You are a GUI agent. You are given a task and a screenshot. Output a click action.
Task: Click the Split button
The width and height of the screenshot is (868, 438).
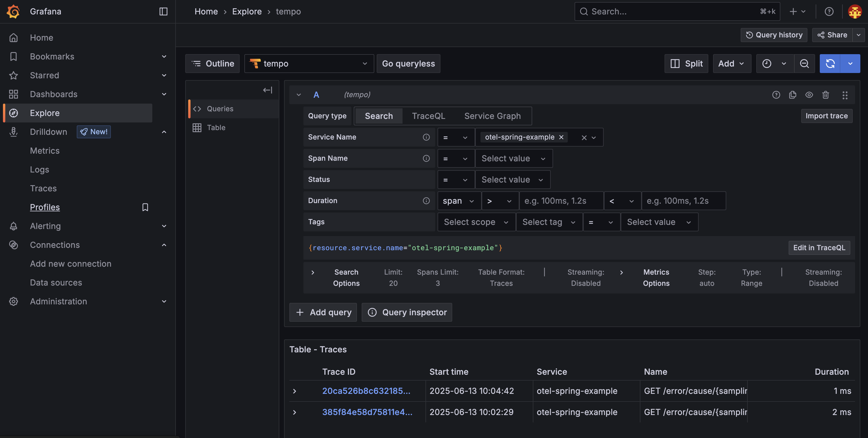click(686, 64)
